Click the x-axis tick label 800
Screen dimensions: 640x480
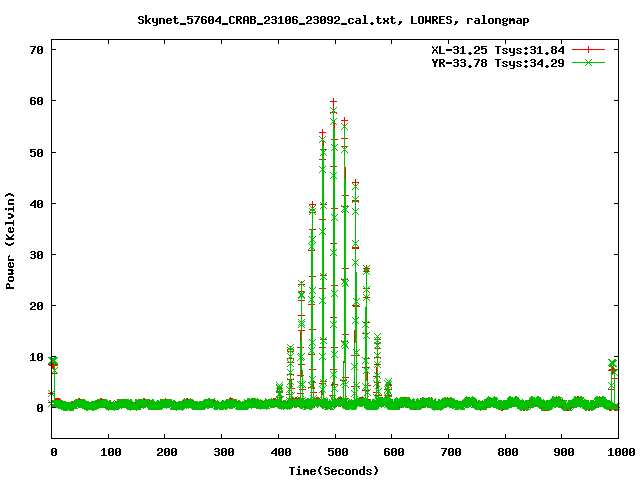pos(508,452)
